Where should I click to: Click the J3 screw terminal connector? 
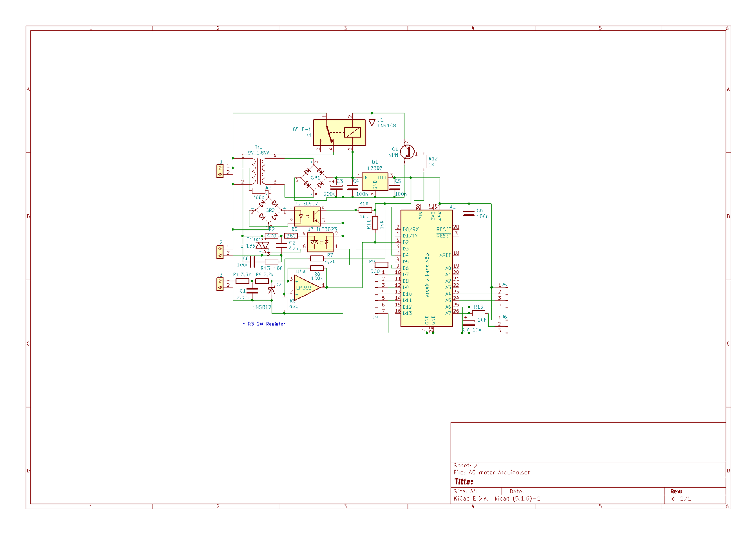pos(220,284)
